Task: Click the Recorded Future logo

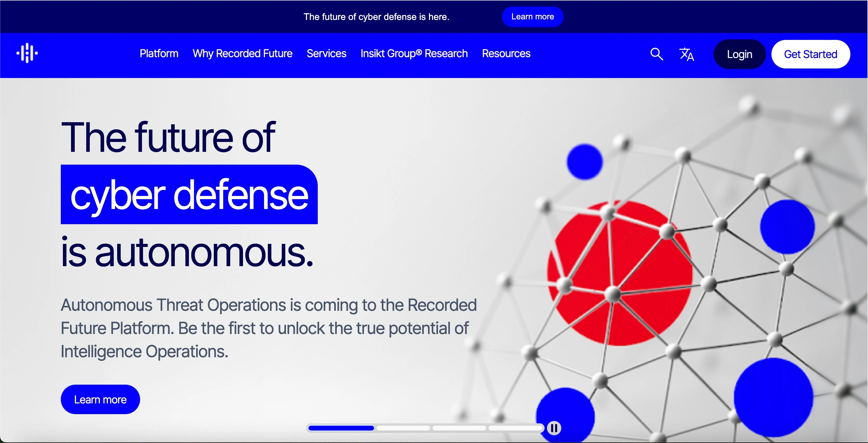Action: (x=27, y=53)
